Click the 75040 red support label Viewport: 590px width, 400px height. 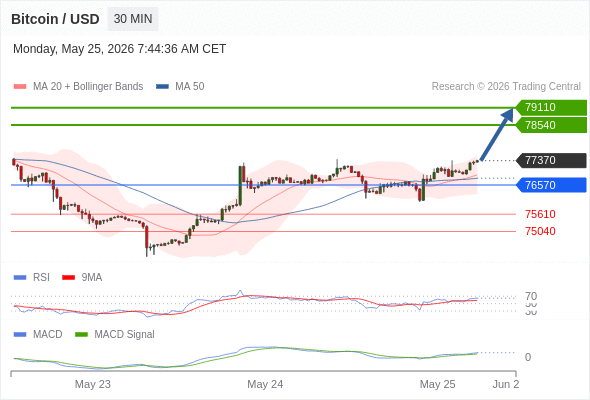point(540,231)
